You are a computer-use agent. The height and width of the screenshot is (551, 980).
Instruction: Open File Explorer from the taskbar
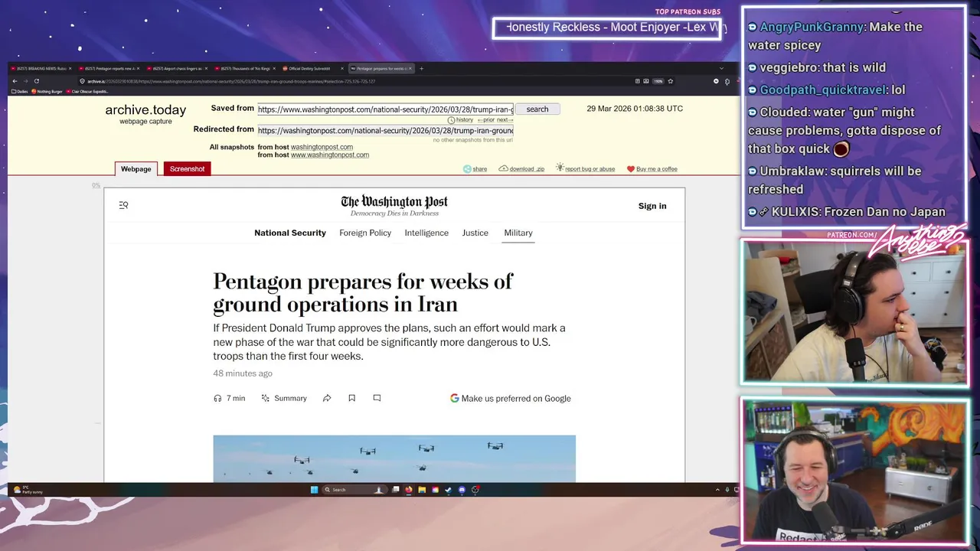pyautogui.click(x=422, y=490)
